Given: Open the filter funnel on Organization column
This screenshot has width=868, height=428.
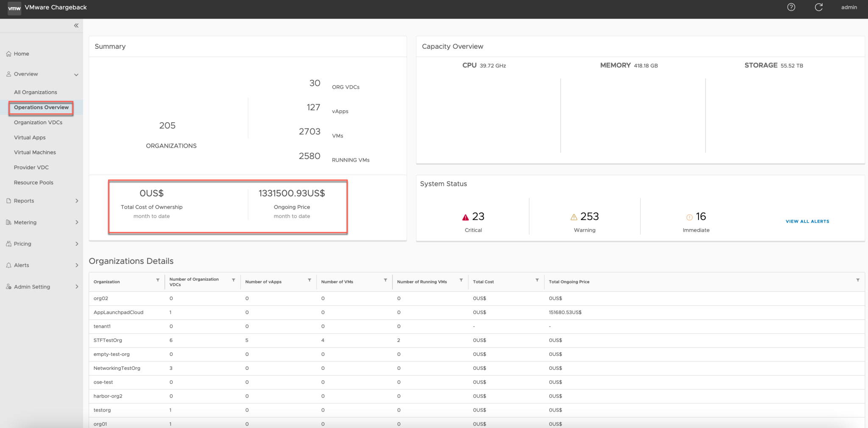Looking at the screenshot, I should coord(158,280).
